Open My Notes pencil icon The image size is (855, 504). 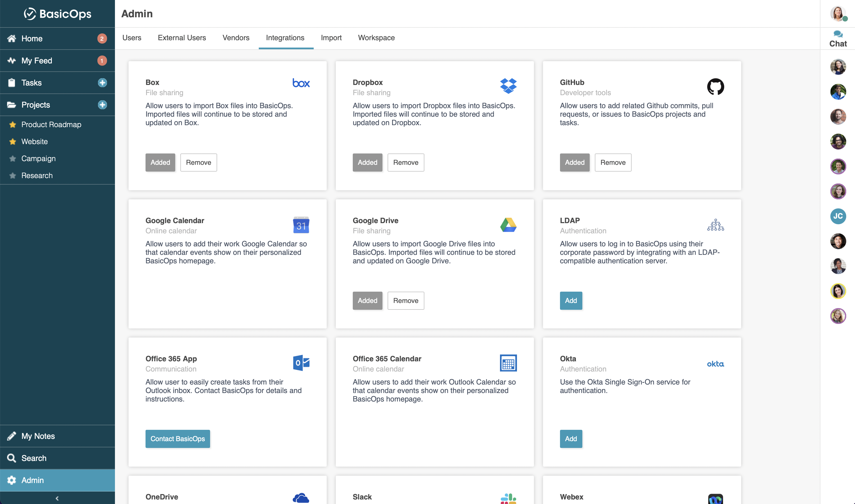click(12, 436)
